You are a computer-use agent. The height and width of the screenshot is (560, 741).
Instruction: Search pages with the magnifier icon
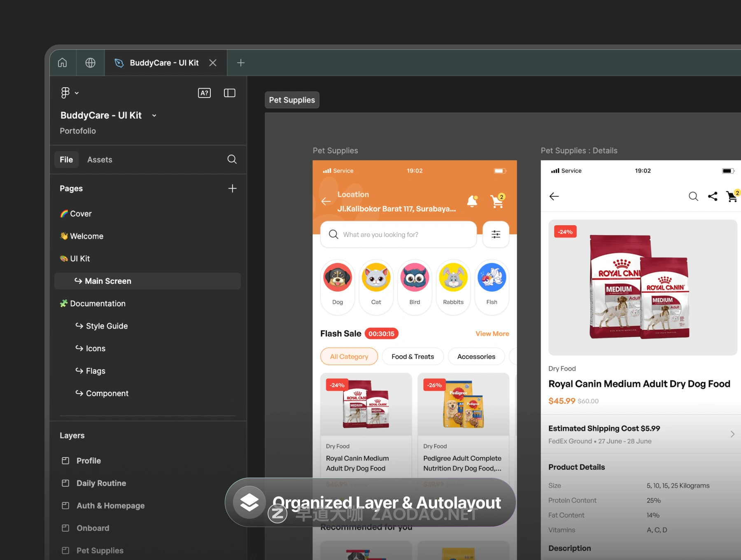click(232, 159)
